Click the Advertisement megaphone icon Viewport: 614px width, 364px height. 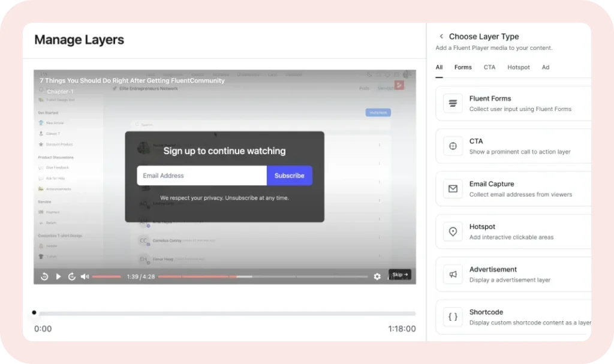click(453, 274)
